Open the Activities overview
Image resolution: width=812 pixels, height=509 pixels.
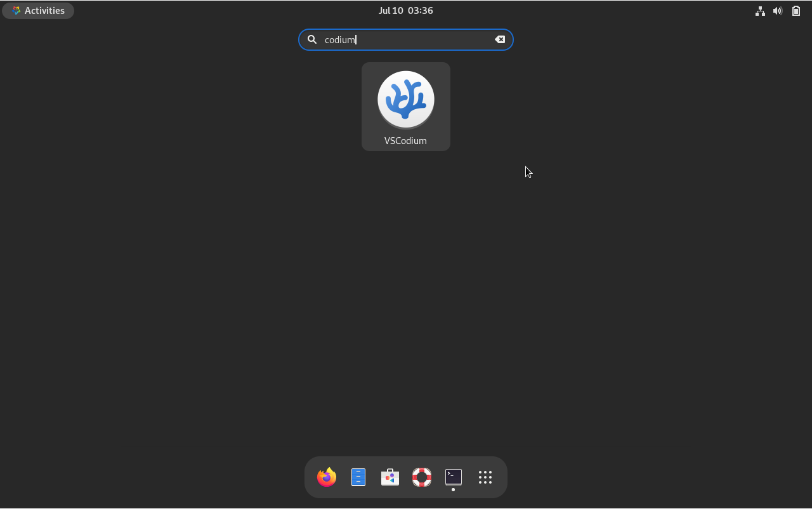[38, 10]
